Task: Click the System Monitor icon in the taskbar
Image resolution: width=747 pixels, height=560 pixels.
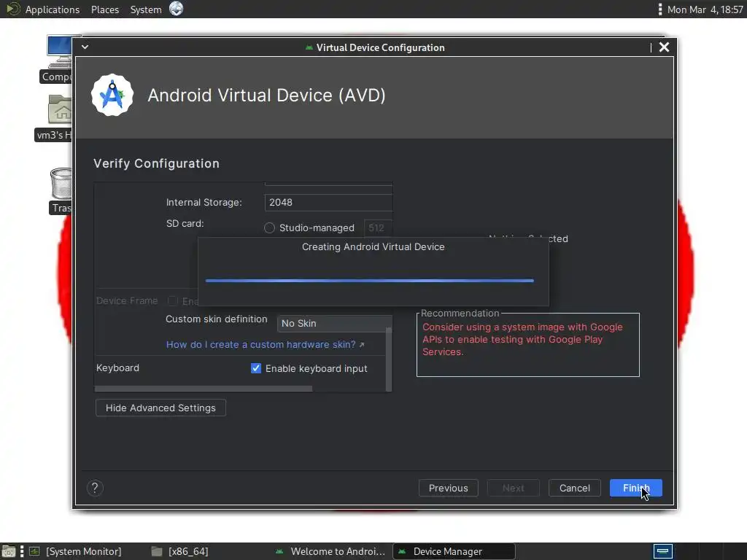Action: [34, 551]
